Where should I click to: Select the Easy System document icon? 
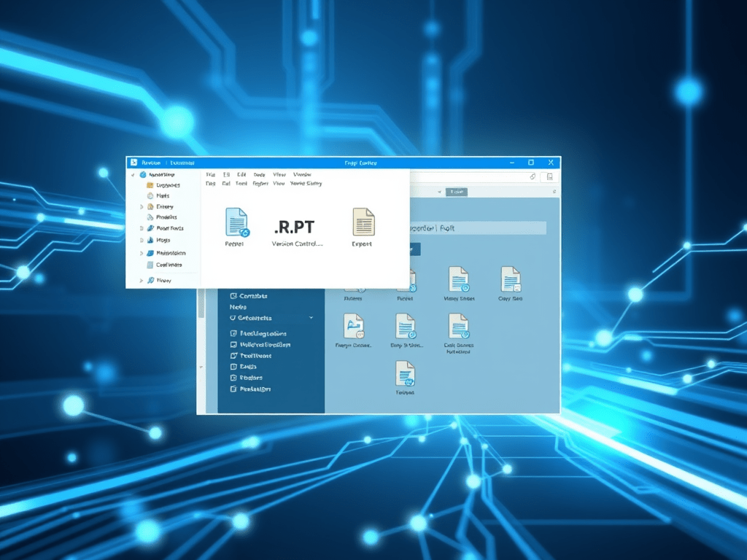406,326
